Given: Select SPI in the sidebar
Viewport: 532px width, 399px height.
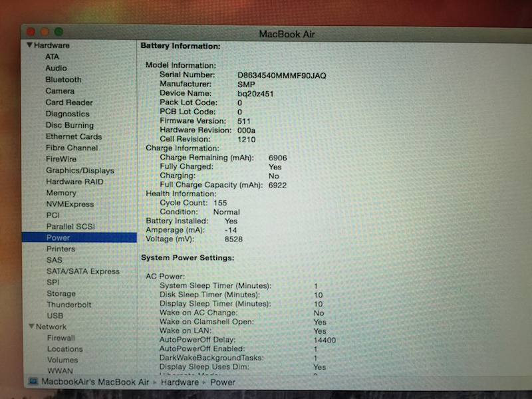Looking at the screenshot, I should click(53, 282).
